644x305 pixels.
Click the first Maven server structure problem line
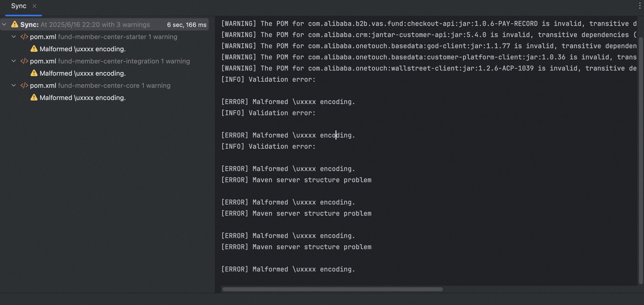point(296,180)
